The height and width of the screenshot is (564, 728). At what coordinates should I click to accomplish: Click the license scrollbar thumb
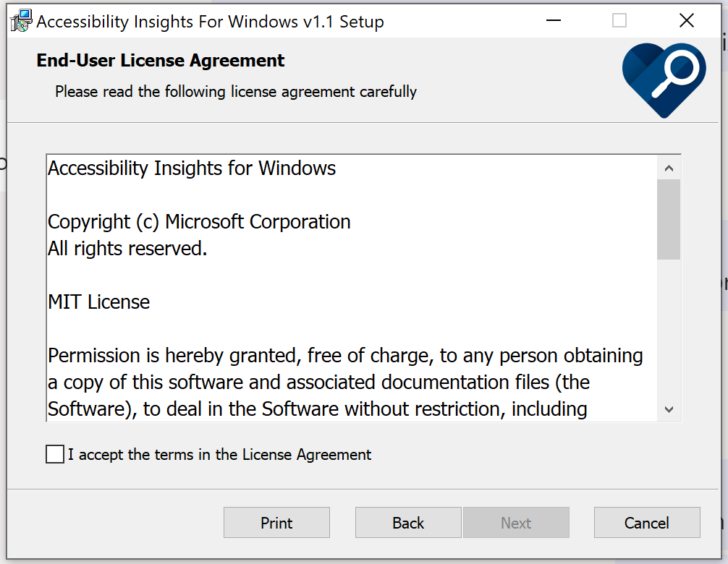tap(668, 219)
